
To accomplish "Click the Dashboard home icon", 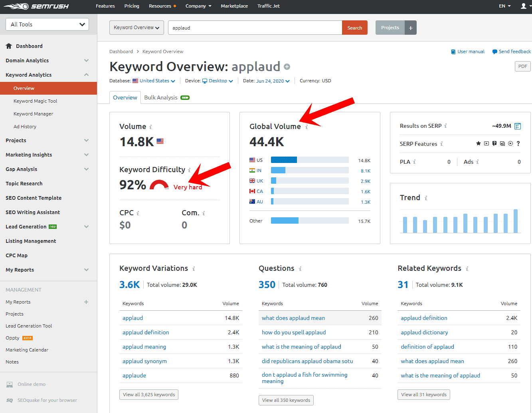I will click(x=9, y=46).
